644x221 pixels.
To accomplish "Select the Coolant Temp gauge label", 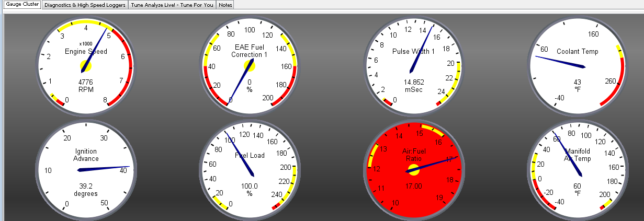I will (x=577, y=51).
